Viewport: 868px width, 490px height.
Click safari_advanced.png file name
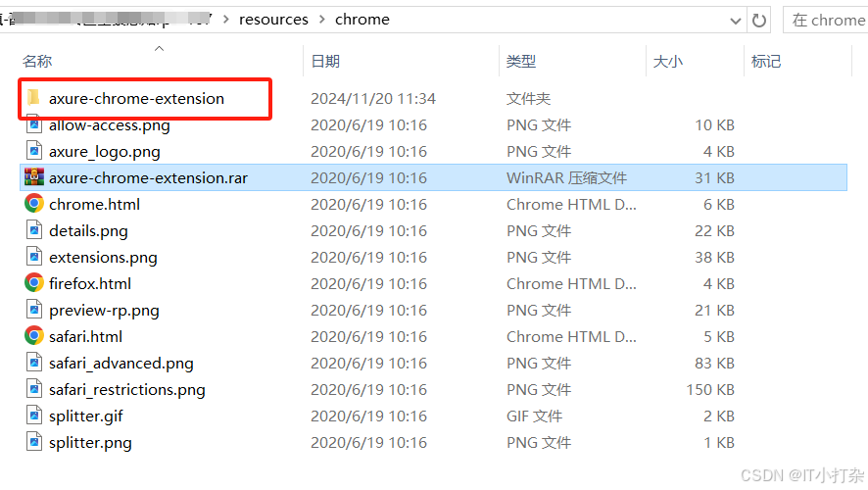point(121,364)
